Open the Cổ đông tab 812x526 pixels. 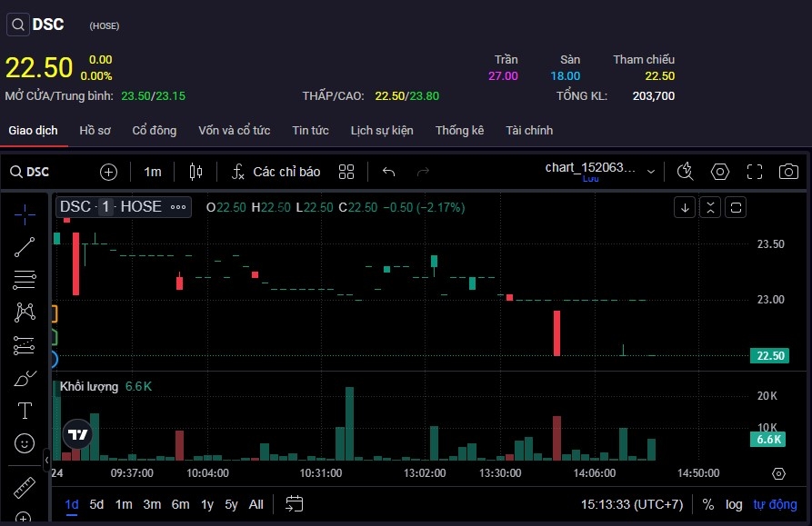click(x=155, y=130)
